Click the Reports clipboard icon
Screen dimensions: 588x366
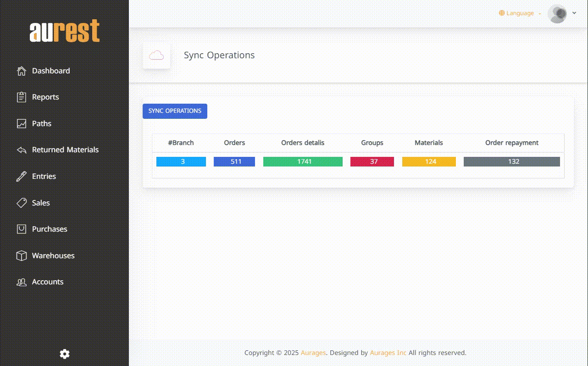(22, 97)
